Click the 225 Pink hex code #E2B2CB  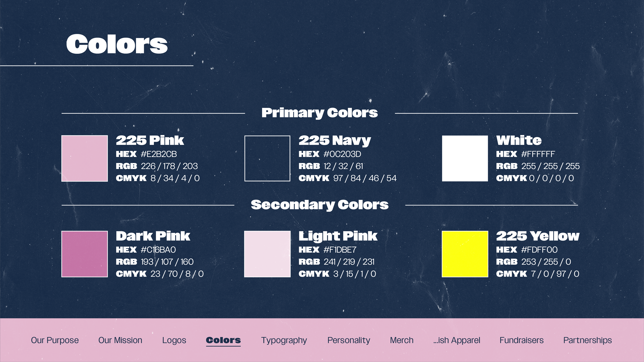[x=159, y=154]
